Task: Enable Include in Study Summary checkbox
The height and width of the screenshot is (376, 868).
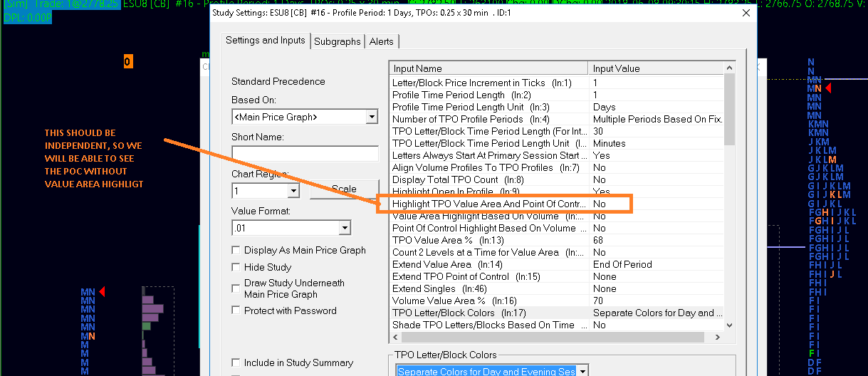Action: (236, 362)
